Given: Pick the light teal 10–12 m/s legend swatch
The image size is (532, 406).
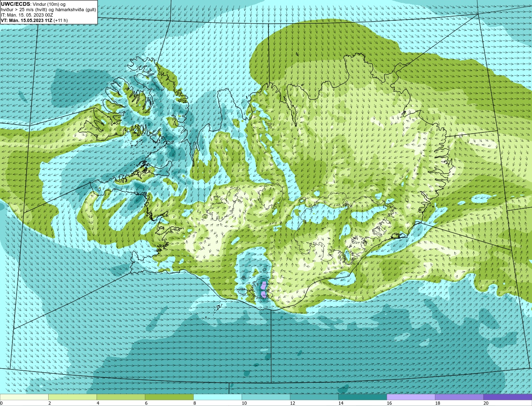Looking at the screenshot, I should tap(266, 397).
